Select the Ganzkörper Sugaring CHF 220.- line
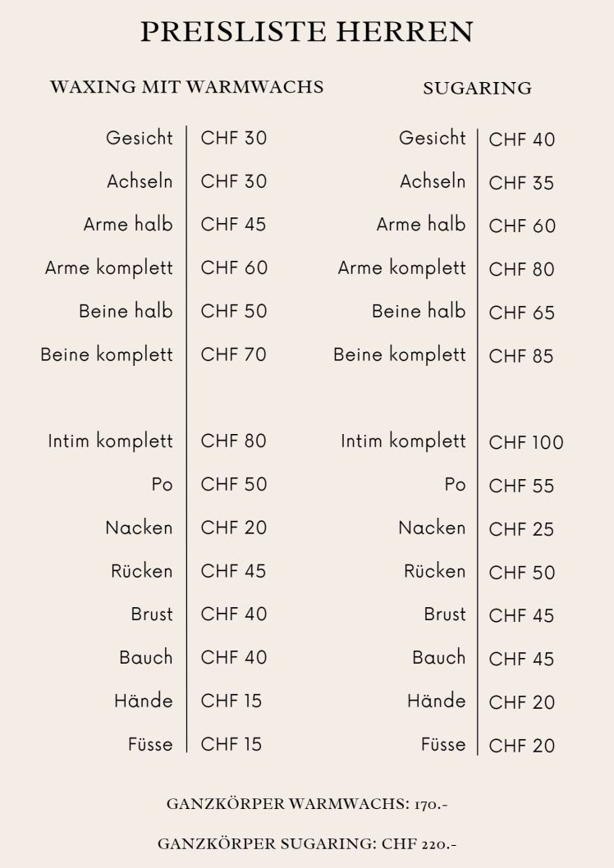 [307, 843]
